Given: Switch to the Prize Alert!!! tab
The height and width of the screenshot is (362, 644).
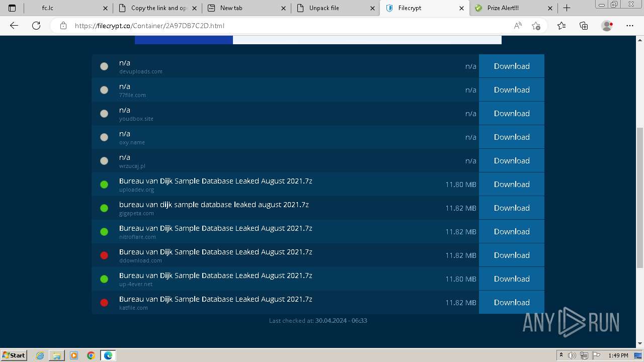Looking at the screenshot, I should tap(513, 8).
